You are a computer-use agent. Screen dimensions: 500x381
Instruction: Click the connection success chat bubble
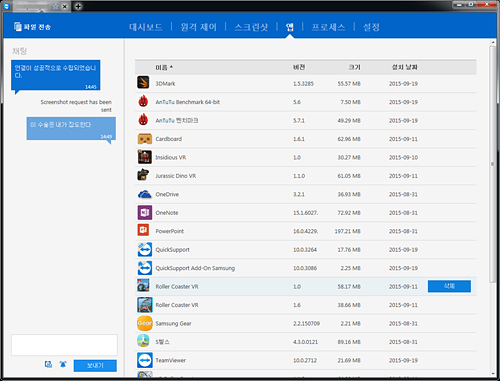56,75
